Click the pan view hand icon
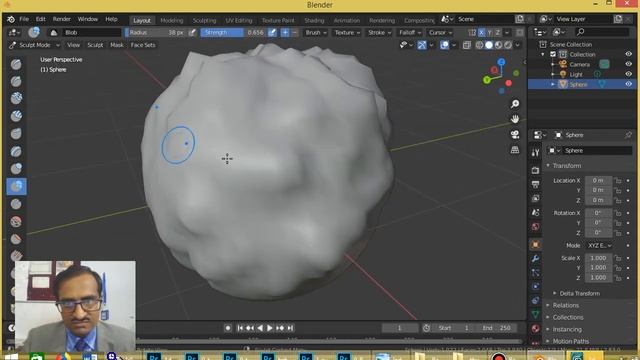The width and height of the screenshot is (640, 360). click(x=515, y=119)
